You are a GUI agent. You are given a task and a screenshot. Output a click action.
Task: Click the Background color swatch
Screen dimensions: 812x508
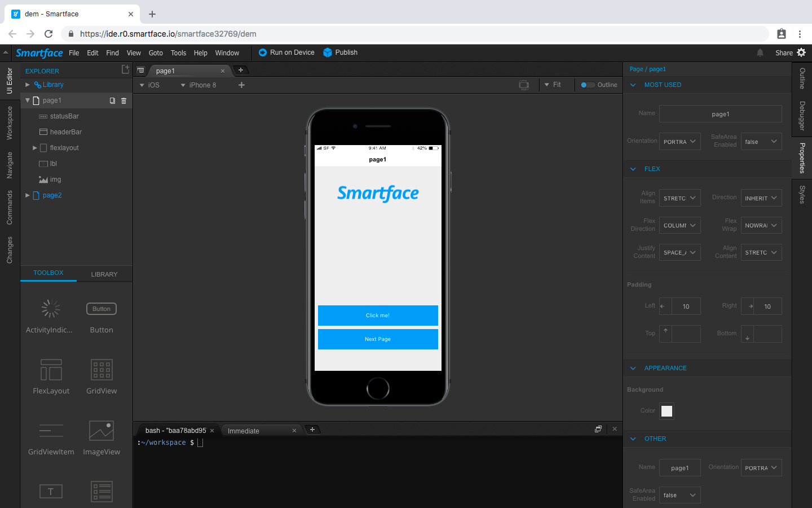point(667,411)
